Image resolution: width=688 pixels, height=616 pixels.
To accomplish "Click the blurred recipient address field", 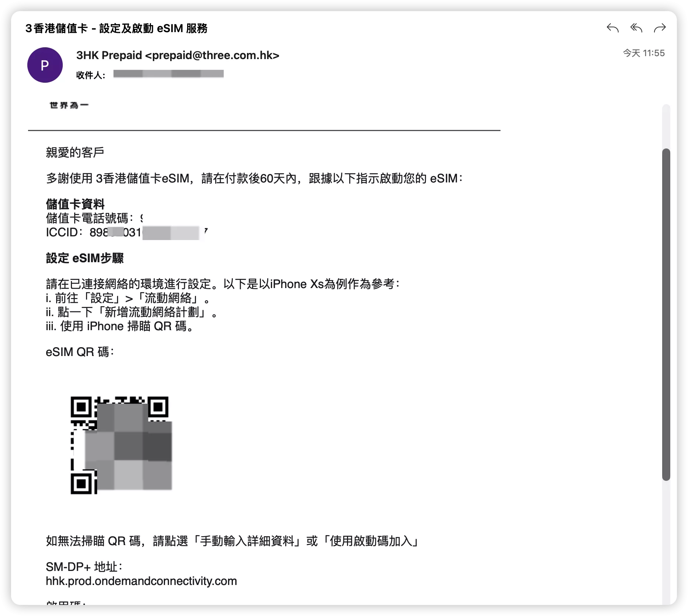I will tap(168, 74).
